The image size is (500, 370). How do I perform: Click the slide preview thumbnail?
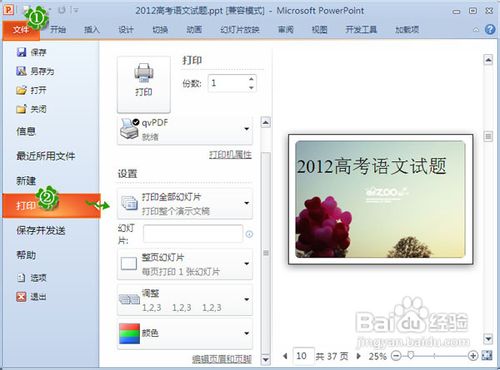380,199
